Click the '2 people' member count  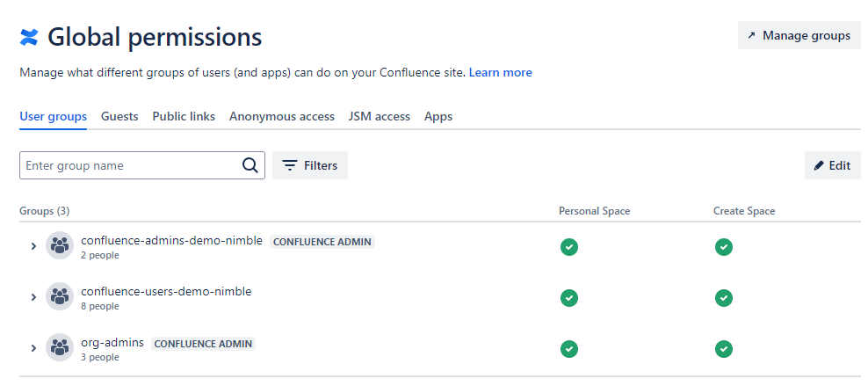99,255
